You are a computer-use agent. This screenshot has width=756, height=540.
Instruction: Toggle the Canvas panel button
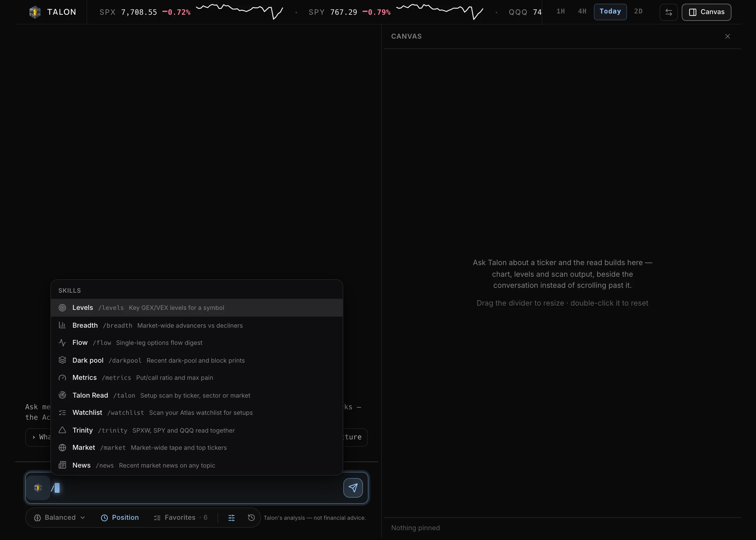(x=706, y=12)
